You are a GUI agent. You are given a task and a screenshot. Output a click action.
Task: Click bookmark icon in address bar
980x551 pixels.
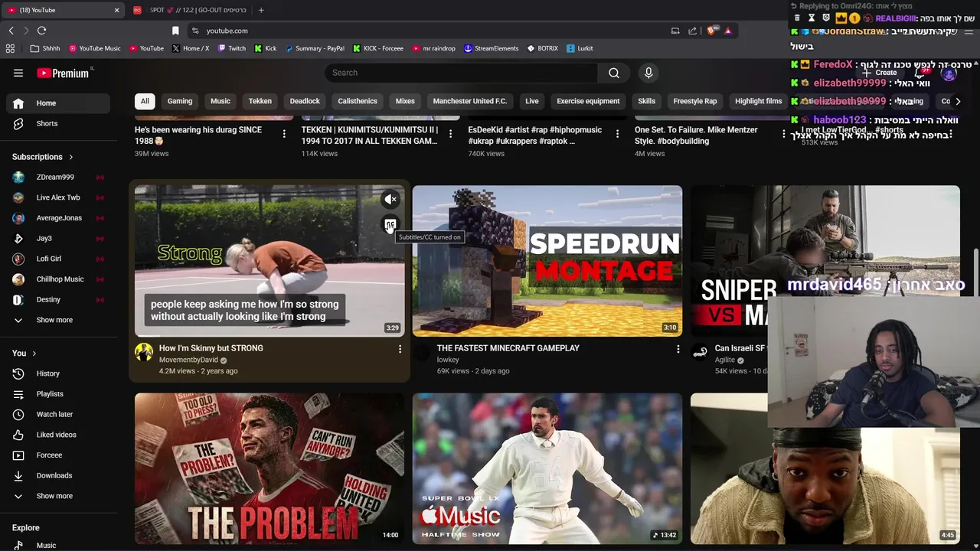[x=175, y=31]
